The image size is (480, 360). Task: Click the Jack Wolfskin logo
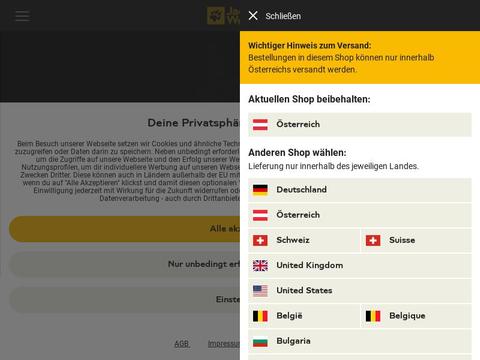pos(223,16)
